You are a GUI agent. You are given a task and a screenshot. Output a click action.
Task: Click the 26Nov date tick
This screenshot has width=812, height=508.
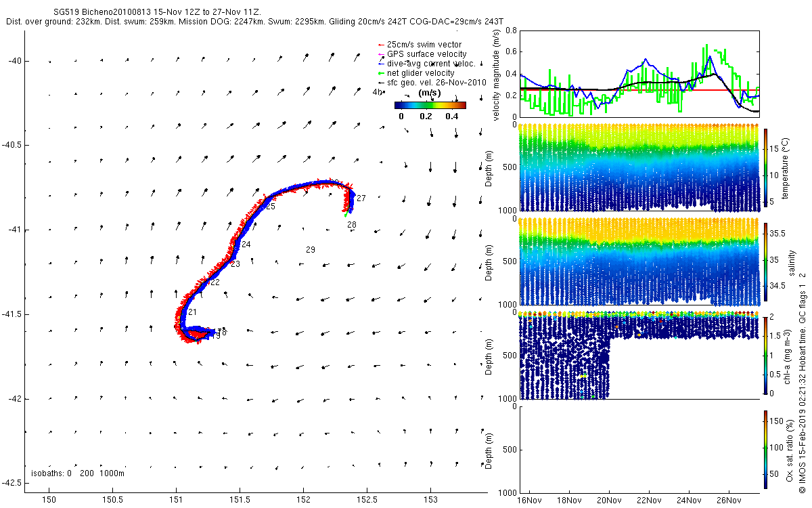pyautogui.click(x=729, y=501)
